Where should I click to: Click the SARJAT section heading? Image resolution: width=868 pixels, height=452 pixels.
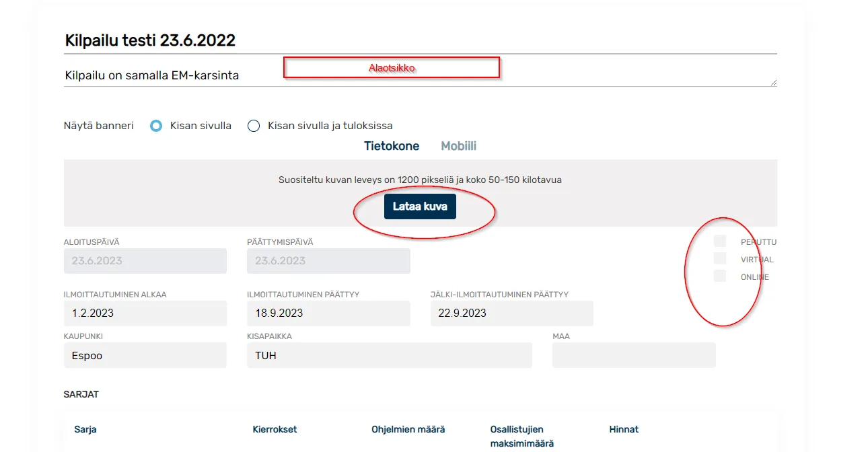[81, 394]
